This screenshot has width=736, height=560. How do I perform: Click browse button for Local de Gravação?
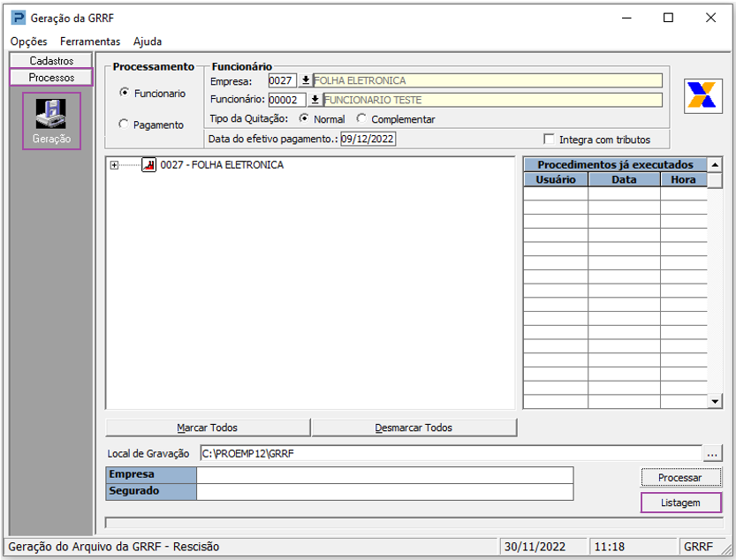coord(712,453)
